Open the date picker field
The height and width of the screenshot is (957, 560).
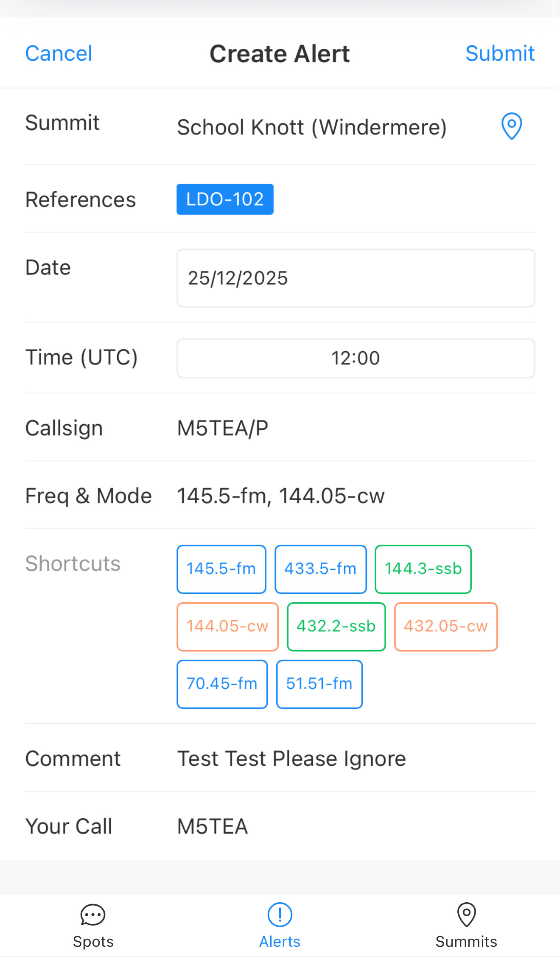click(356, 278)
